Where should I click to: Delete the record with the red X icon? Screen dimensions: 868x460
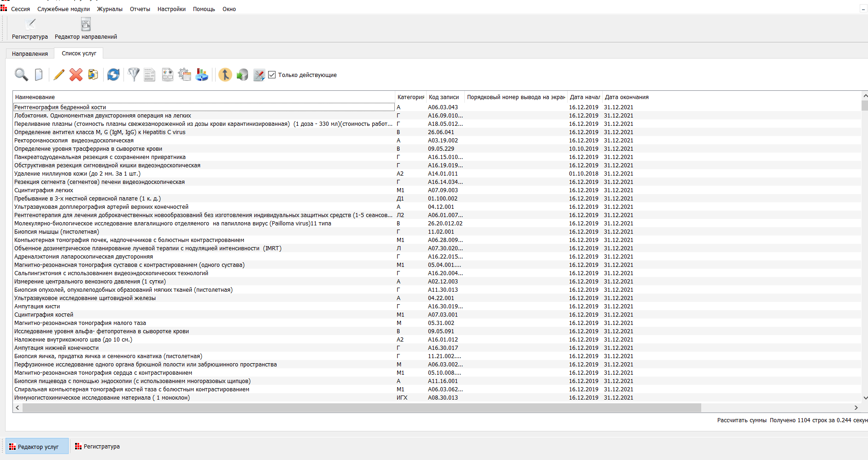click(x=76, y=75)
